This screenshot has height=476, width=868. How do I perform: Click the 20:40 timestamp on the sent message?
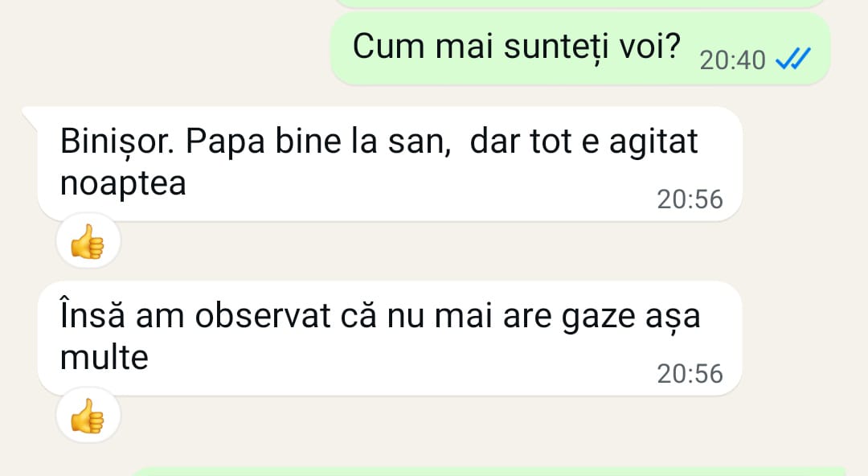tap(732, 60)
